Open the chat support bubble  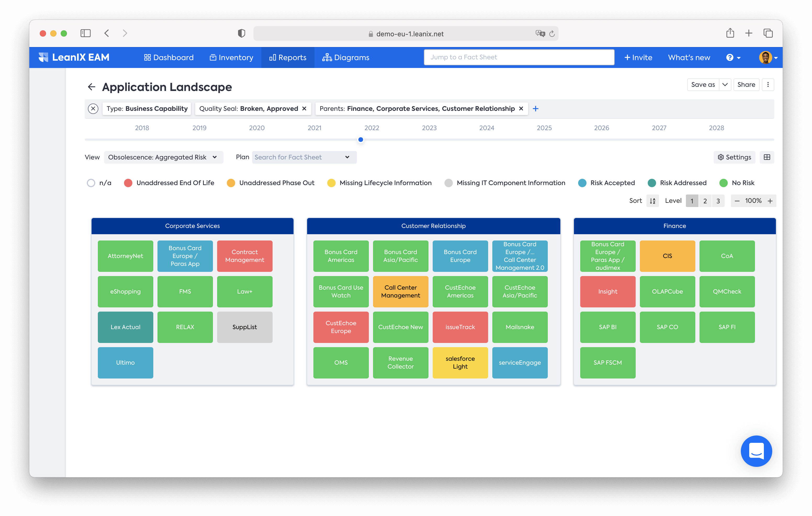[x=756, y=451]
